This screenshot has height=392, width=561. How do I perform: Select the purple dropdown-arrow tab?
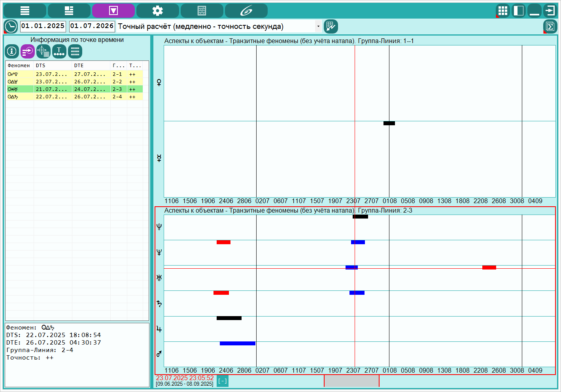point(113,11)
